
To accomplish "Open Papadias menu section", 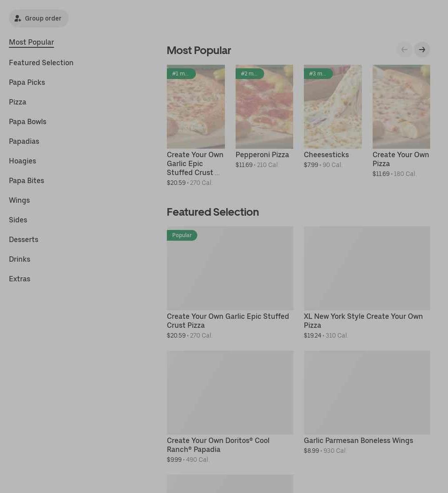I will (24, 141).
